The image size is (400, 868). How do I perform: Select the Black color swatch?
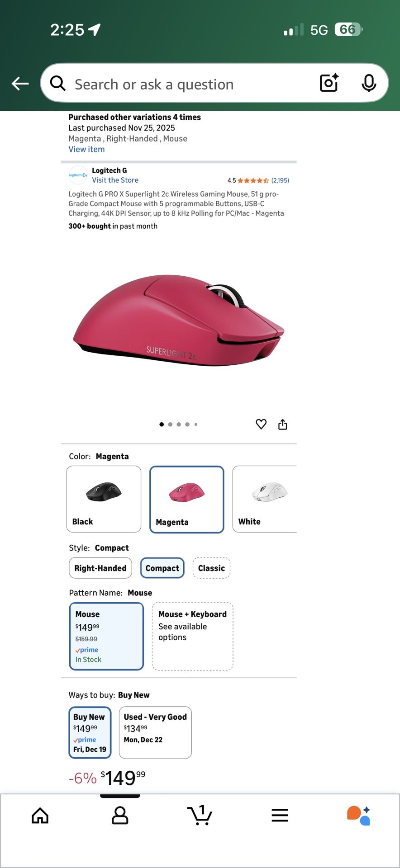[x=104, y=499]
